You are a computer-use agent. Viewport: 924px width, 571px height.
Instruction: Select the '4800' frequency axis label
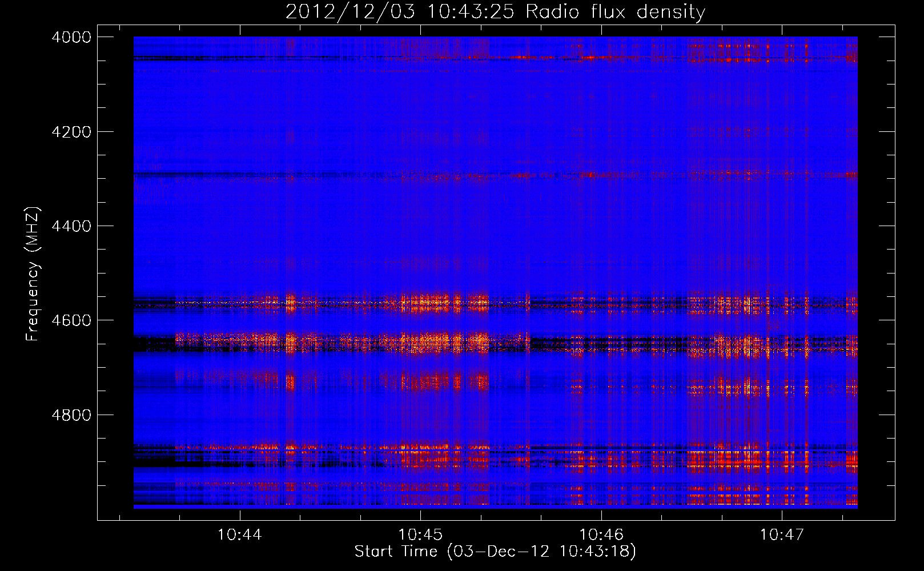pyautogui.click(x=71, y=415)
